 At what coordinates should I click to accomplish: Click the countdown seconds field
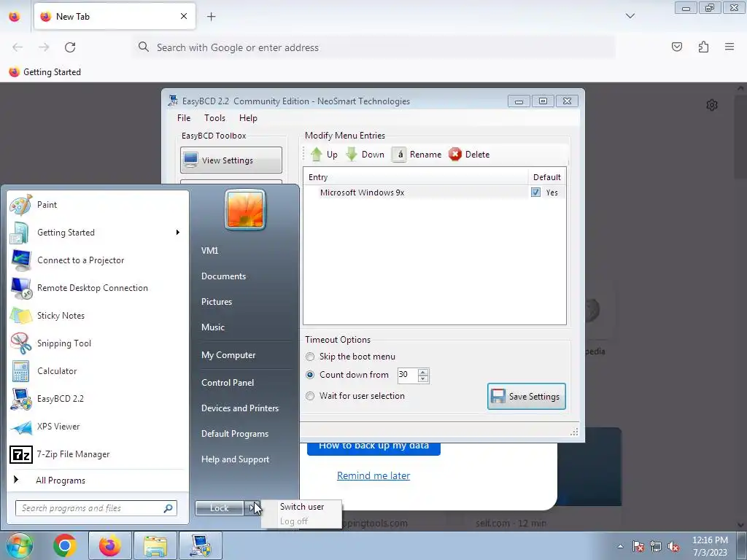tap(408, 375)
